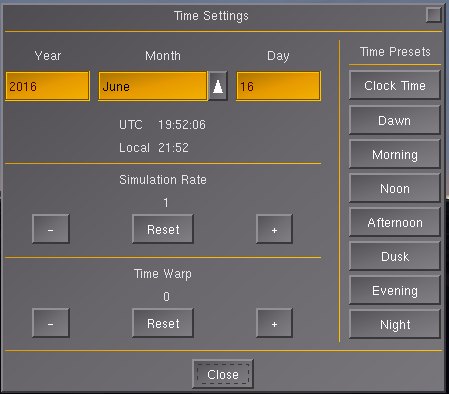This screenshot has height=394, width=449.
Task: Increase Simulation Rate with plus button
Action: click(x=274, y=229)
